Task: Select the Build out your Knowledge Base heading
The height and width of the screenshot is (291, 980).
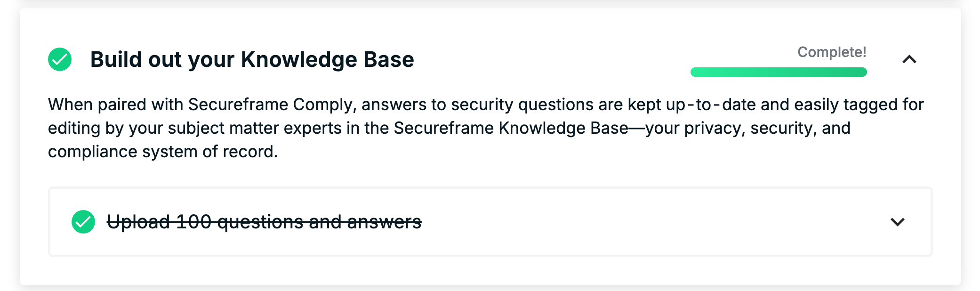Action: point(252,59)
